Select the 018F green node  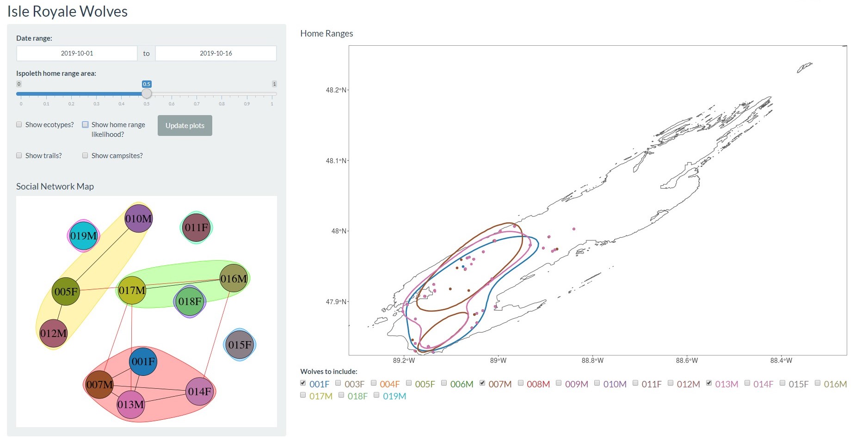190,301
